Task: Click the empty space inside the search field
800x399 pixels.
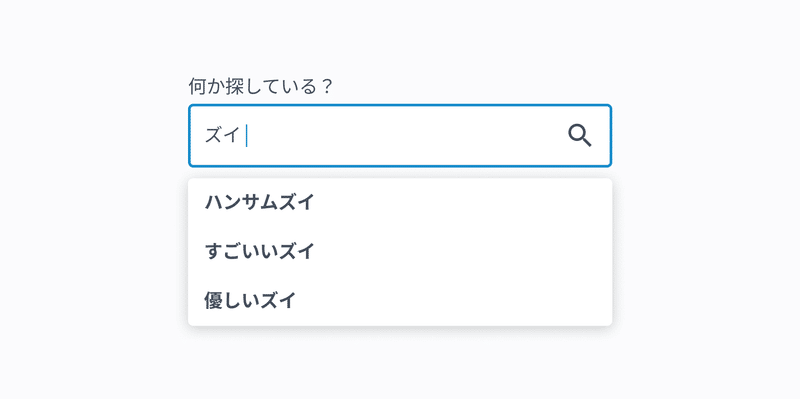Action: tap(403, 136)
